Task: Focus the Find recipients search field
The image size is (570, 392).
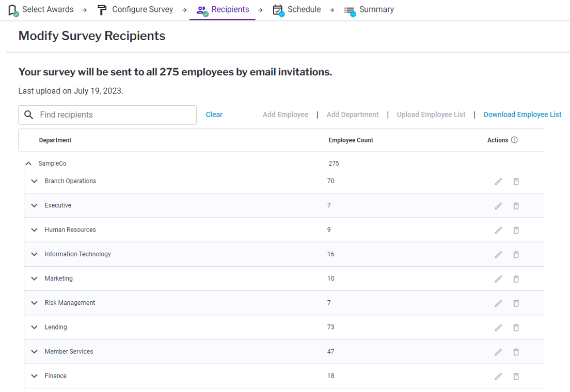Action: pyautogui.click(x=114, y=115)
